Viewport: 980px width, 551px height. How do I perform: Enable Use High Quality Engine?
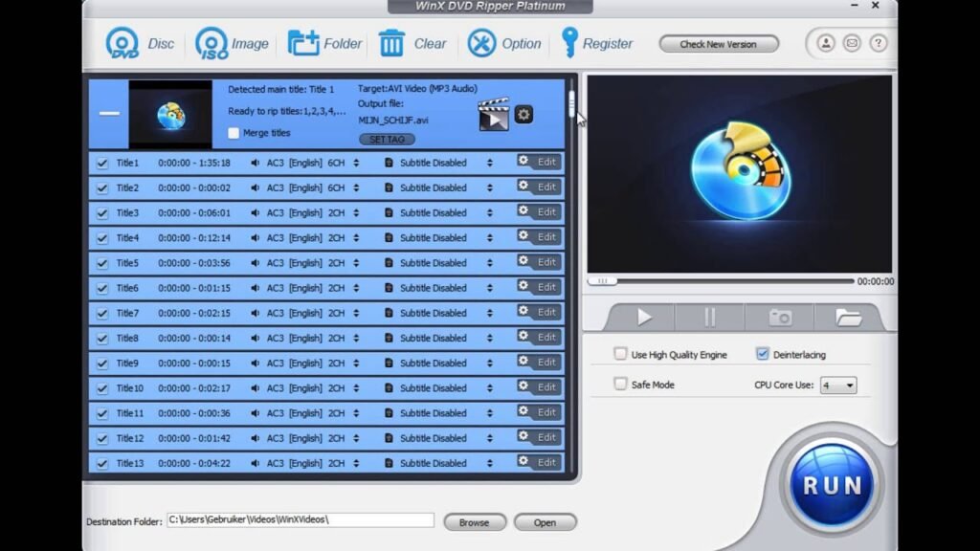point(620,354)
